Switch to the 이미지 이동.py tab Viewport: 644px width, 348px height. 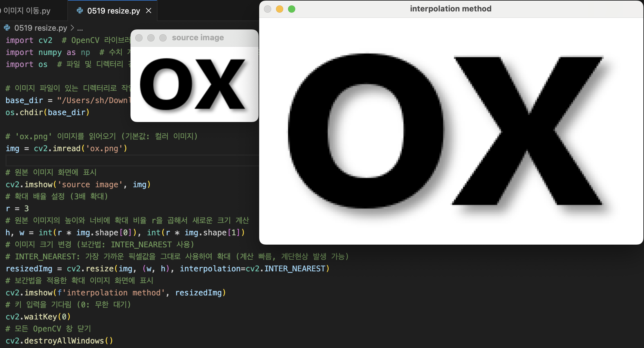[27, 11]
